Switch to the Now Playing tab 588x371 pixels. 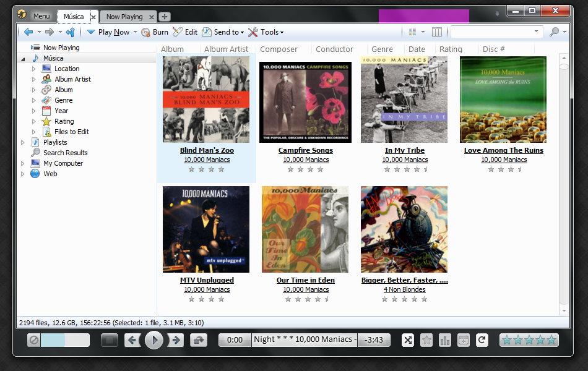coord(124,17)
